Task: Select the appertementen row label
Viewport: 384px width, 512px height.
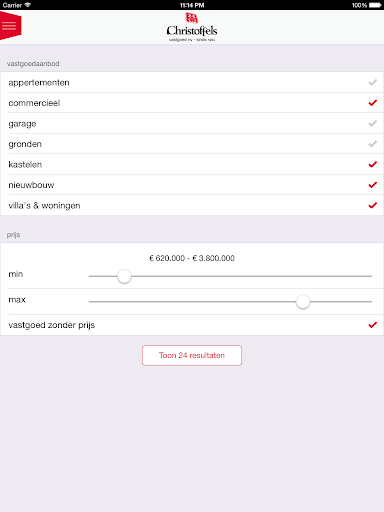Action: (x=39, y=83)
